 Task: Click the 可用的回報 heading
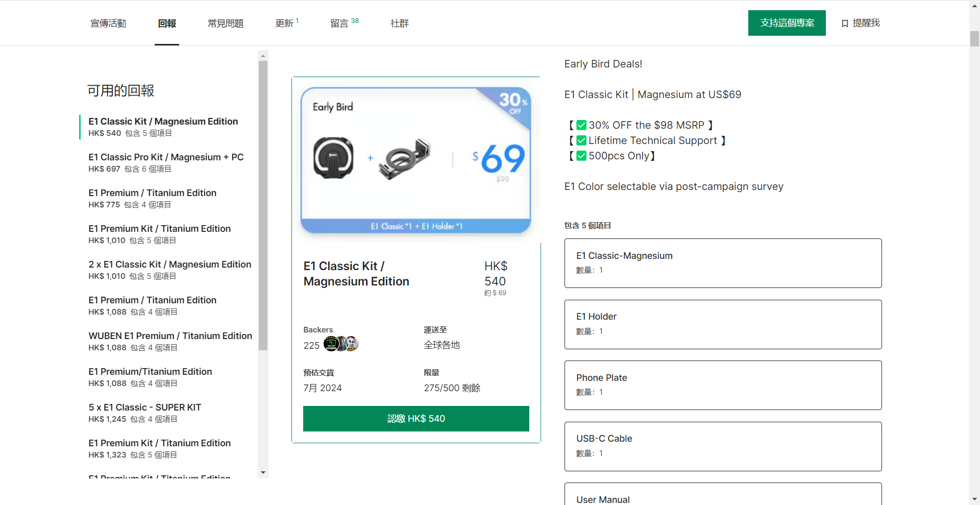click(x=121, y=91)
